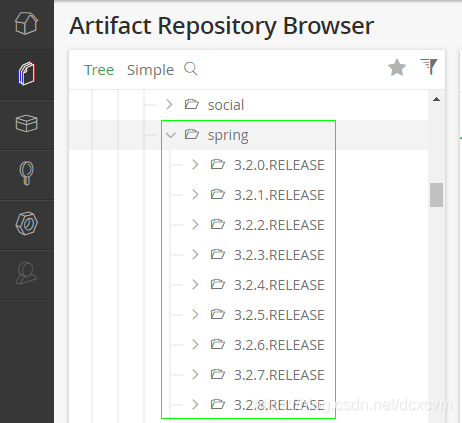The image size is (462, 423).
Task: Expand the 3.2.2.RELEASE chevron
Action: click(195, 225)
